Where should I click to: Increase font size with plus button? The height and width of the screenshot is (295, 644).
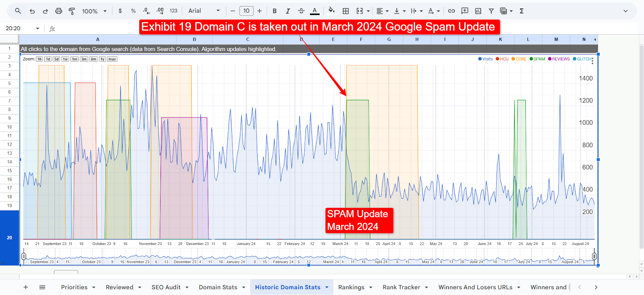click(259, 11)
